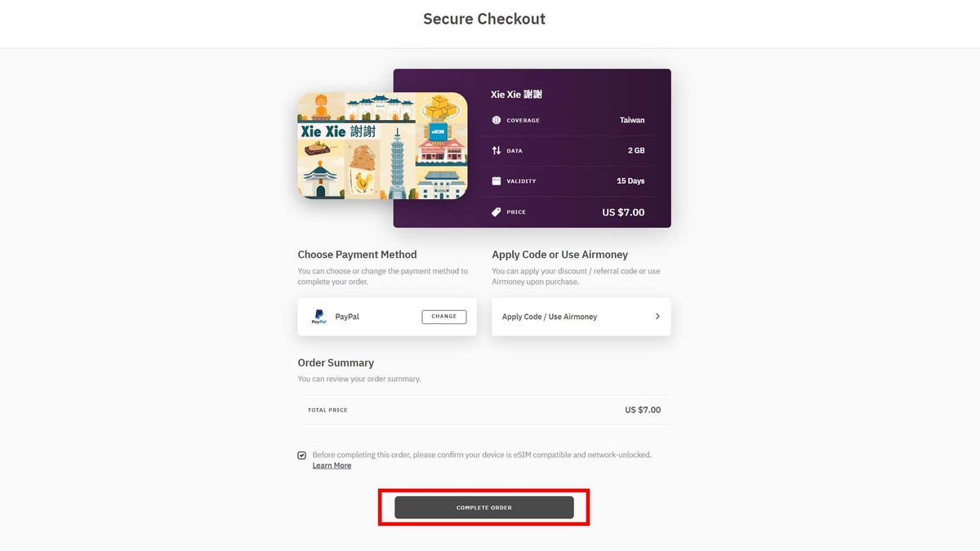
Task: Click the data transfer arrows icon
Action: [497, 150]
